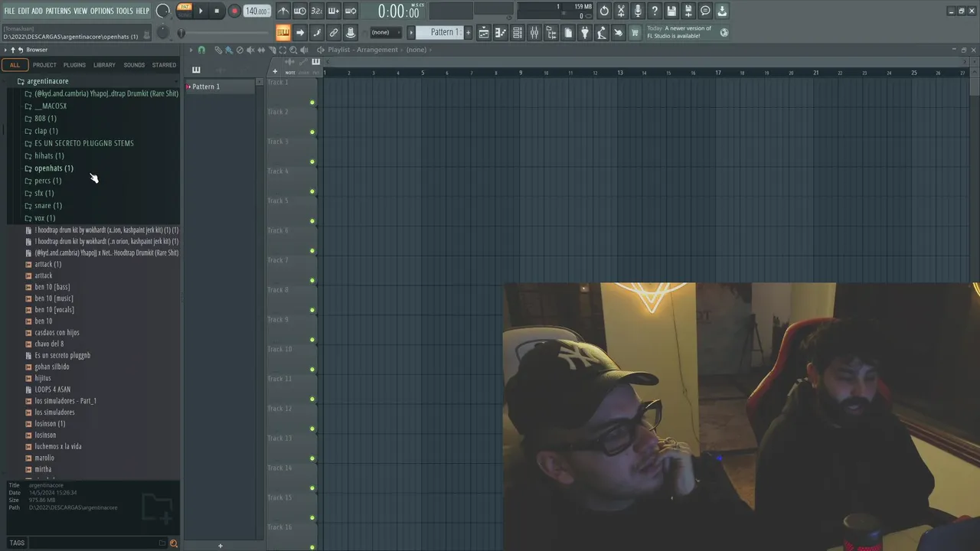Screen dimensions: 980x551
Task: Open ADD menu
Action: 37,11
